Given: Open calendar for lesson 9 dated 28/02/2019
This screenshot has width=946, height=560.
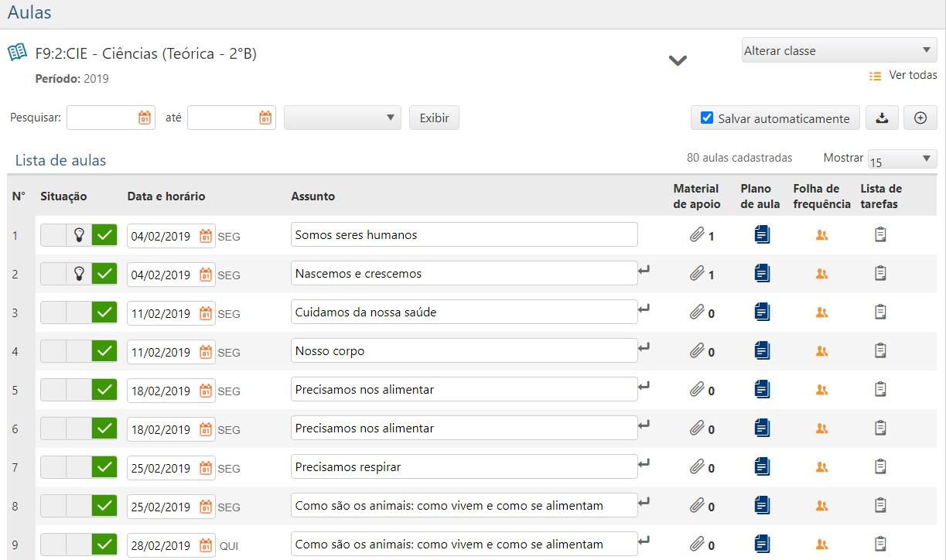Looking at the screenshot, I should [206, 545].
